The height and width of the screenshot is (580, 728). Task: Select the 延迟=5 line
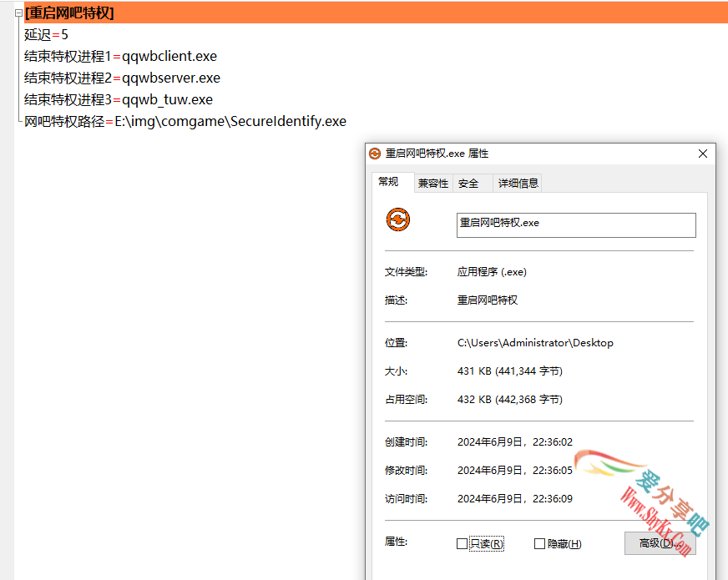(x=46, y=35)
